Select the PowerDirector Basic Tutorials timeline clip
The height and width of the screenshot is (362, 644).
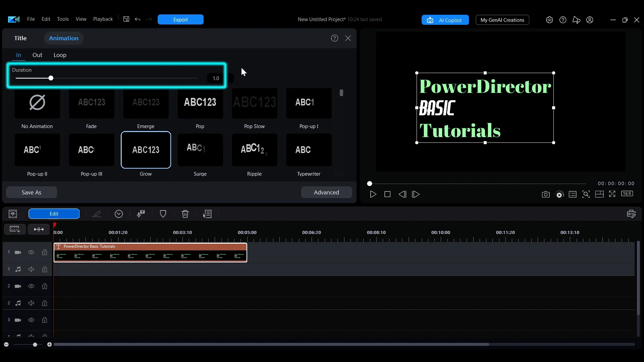(150, 252)
